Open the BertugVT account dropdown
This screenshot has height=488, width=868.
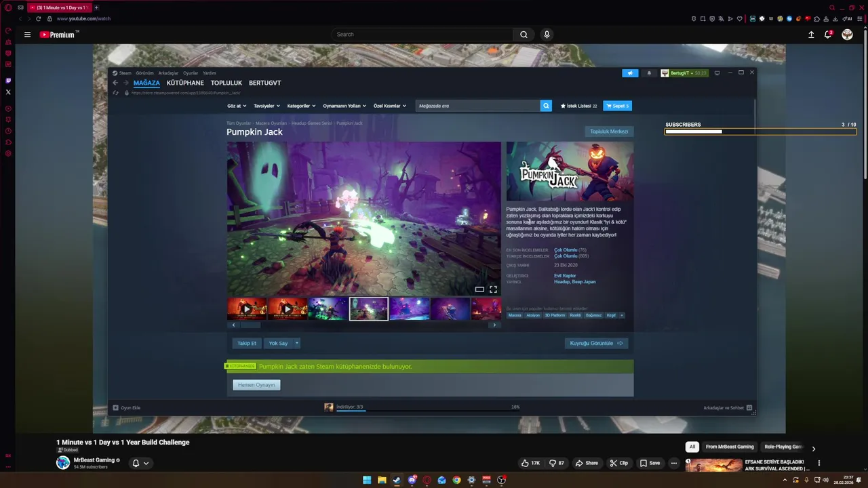click(x=684, y=73)
